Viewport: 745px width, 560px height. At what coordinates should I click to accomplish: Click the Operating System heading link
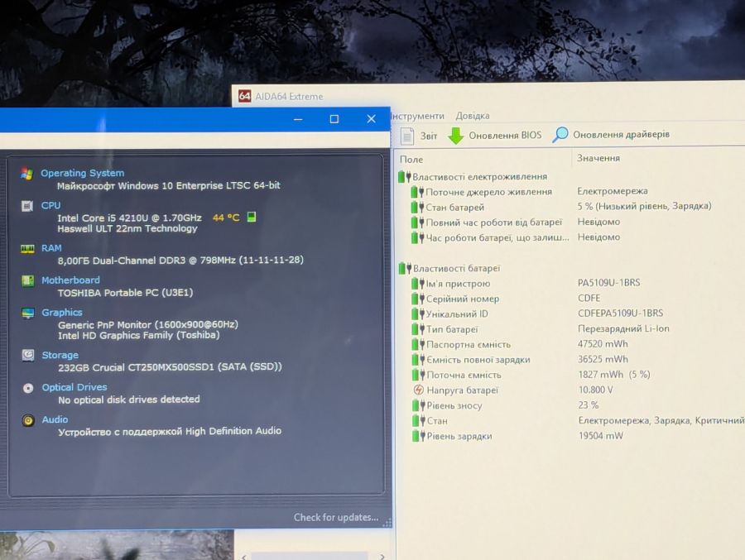pos(82,173)
